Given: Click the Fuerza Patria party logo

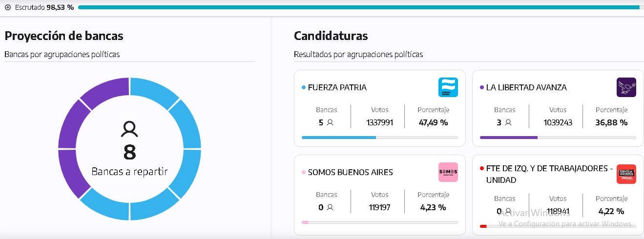Looking at the screenshot, I should pos(448,87).
